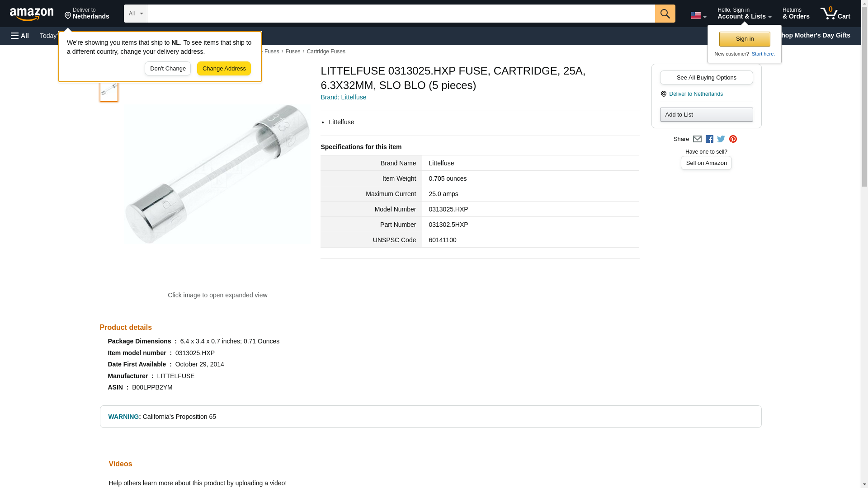This screenshot has width=868, height=488.
Task: Select the fuse product thumbnail
Action: (109, 89)
